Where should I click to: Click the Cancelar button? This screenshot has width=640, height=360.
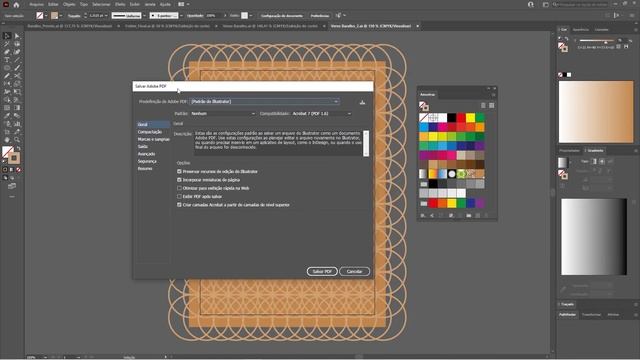tap(354, 271)
